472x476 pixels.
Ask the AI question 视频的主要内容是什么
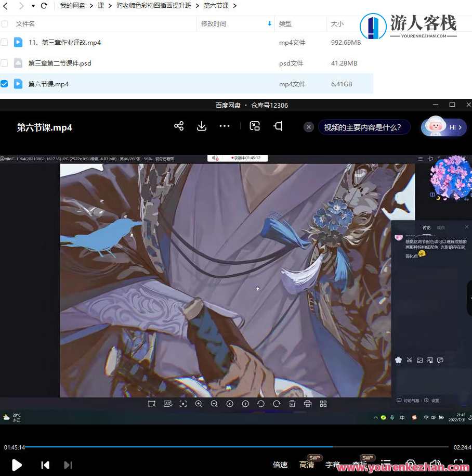pos(364,126)
